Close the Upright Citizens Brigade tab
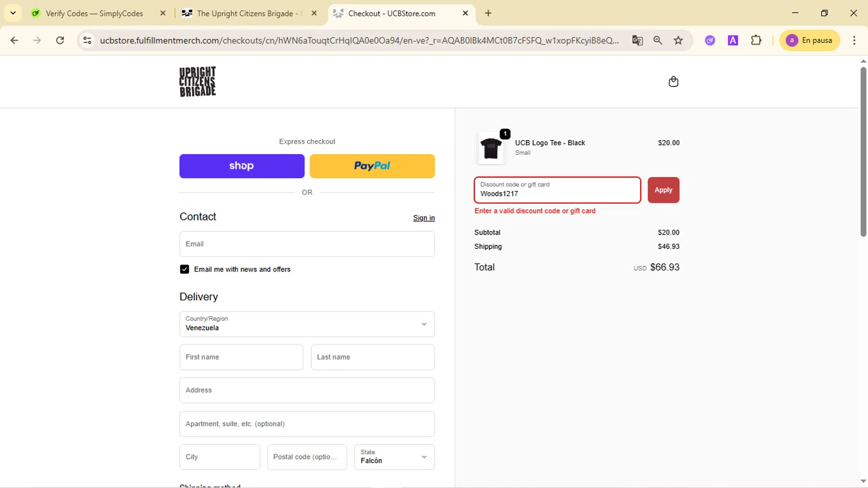This screenshot has height=488, width=868. pos(314,13)
